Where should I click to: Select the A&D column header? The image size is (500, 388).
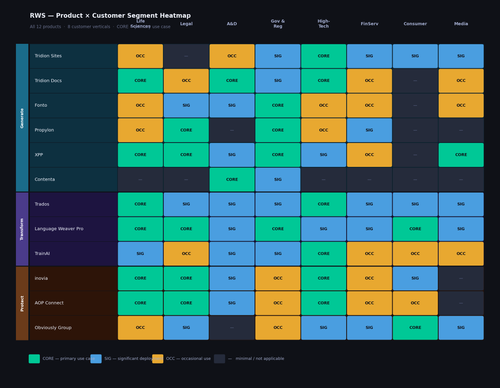(232, 24)
